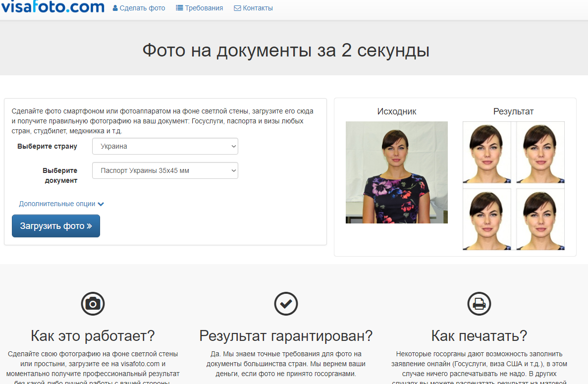Click the checkmark icon above Результат гарантирован
Screen dimensions: 588x384
286,303
